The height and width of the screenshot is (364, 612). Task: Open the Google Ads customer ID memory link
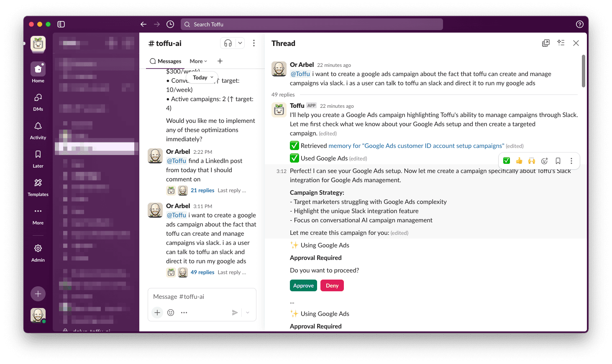(416, 146)
